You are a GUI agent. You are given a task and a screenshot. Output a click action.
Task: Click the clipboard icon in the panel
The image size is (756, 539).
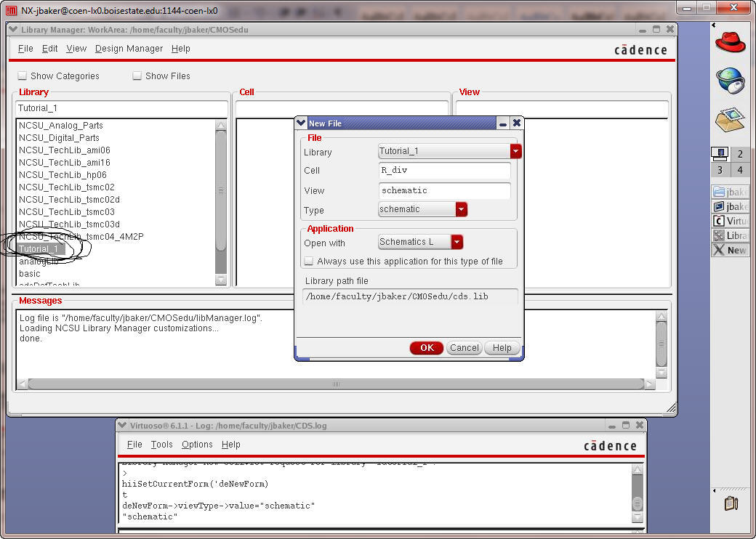tap(731, 503)
